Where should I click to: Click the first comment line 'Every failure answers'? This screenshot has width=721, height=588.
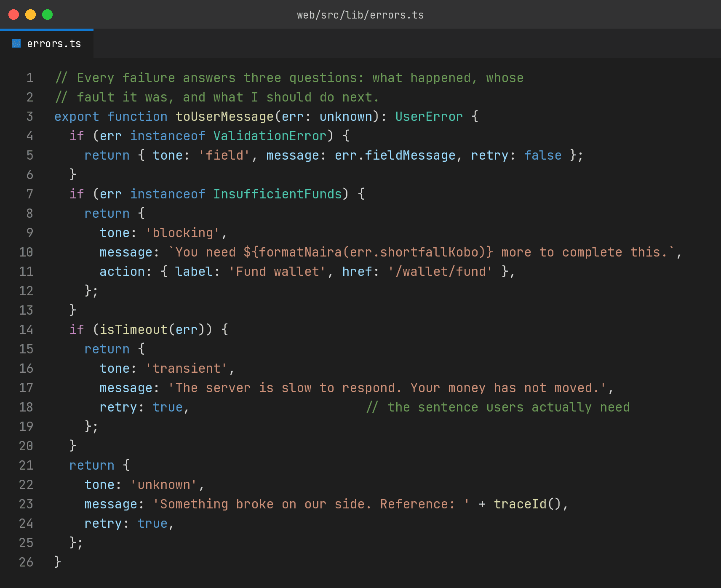click(x=289, y=78)
